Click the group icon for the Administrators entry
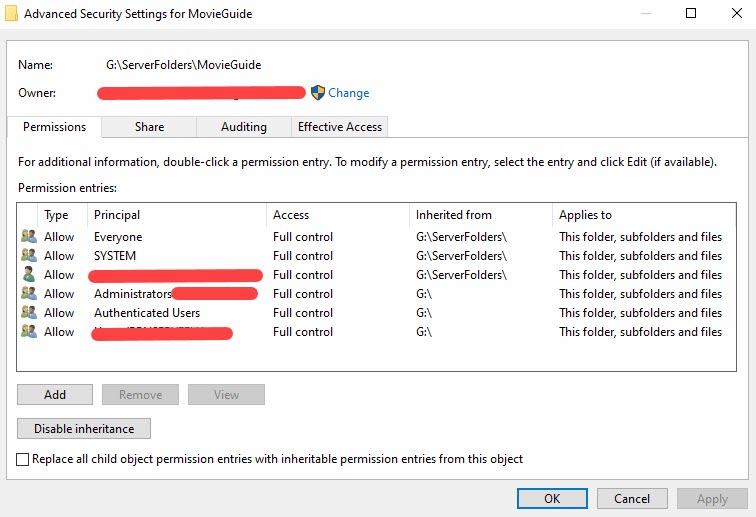756x517 pixels. pyautogui.click(x=28, y=294)
